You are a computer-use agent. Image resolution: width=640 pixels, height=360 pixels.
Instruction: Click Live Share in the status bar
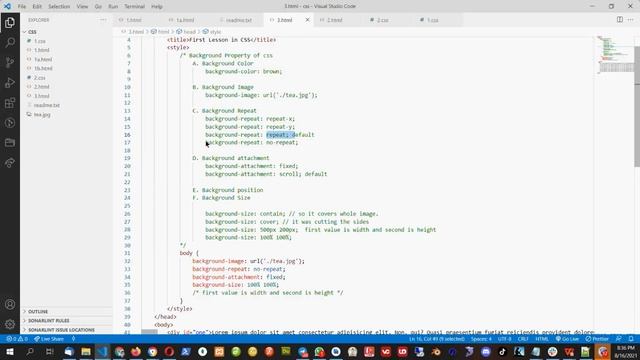click(x=49, y=339)
